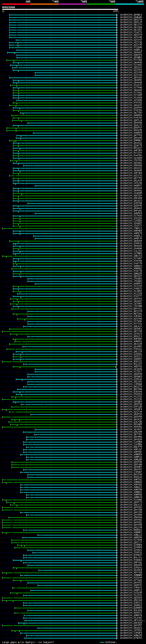Click the query name AV623268
Viewport: 146px width, 644px height.
coord(8,7)
